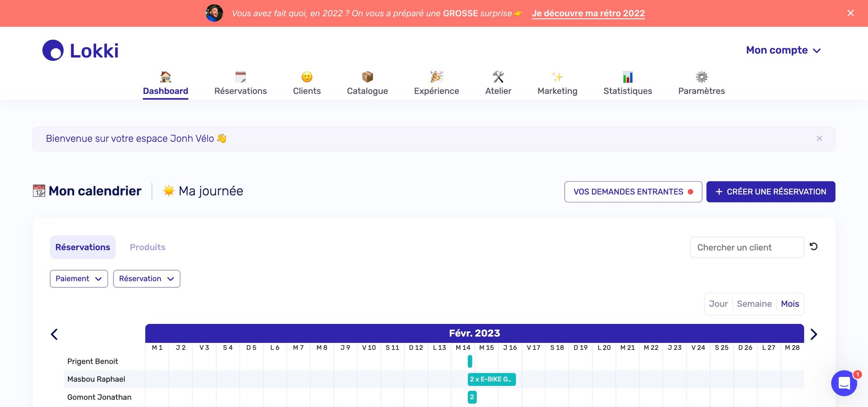868x407 pixels.
Task: Click Je découvre ma rétro 2022 link
Action: click(x=588, y=14)
